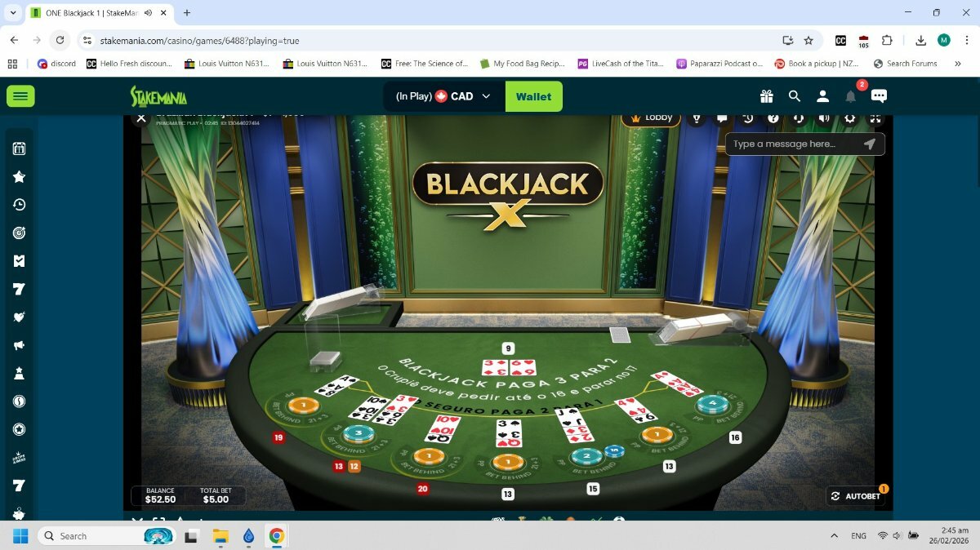980x550 pixels.
Task: Show hidden system tray icons chevron
Action: click(834, 536)
